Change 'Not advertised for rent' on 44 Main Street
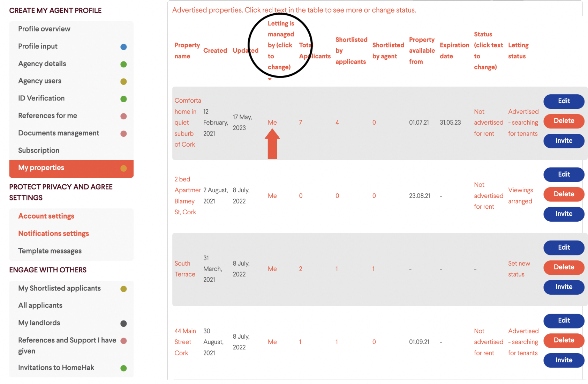588x384 pixels. 489,342
